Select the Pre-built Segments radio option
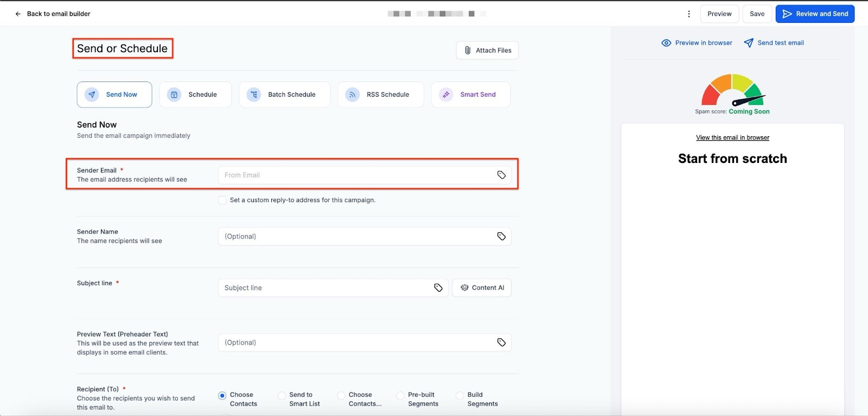Image resolution: width=868 pixels, height=416 pixels. 400,396
